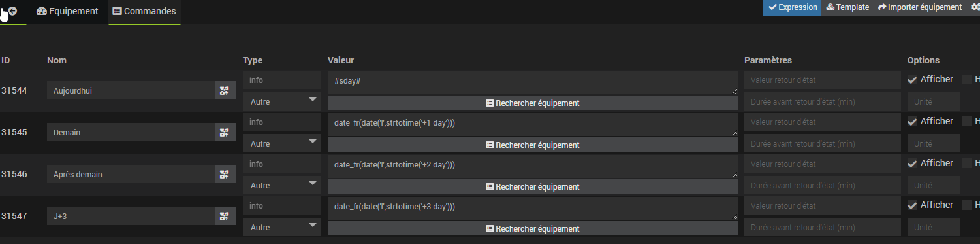
Task: Open icon picker for Aujourdhui command
Action: (224, 90)
